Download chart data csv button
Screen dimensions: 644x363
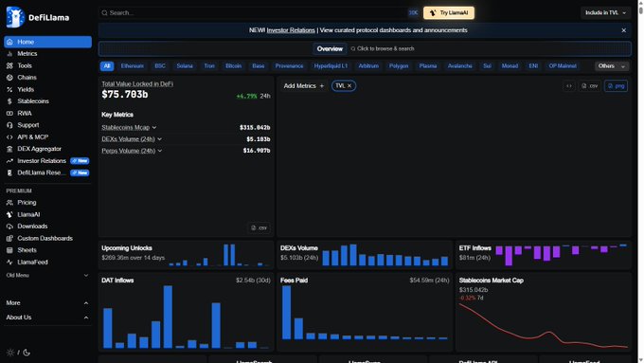coord(589,86)
